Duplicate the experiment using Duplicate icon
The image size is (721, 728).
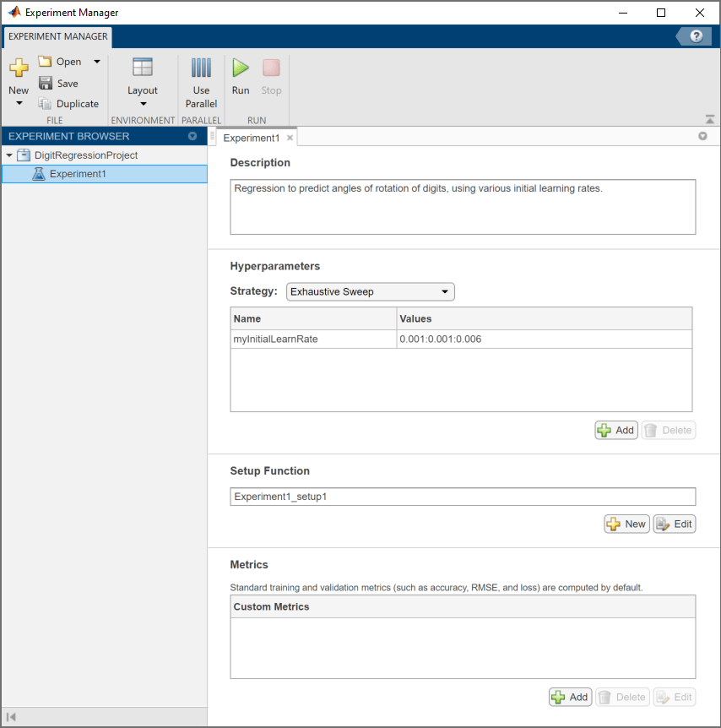click(45, 104)
